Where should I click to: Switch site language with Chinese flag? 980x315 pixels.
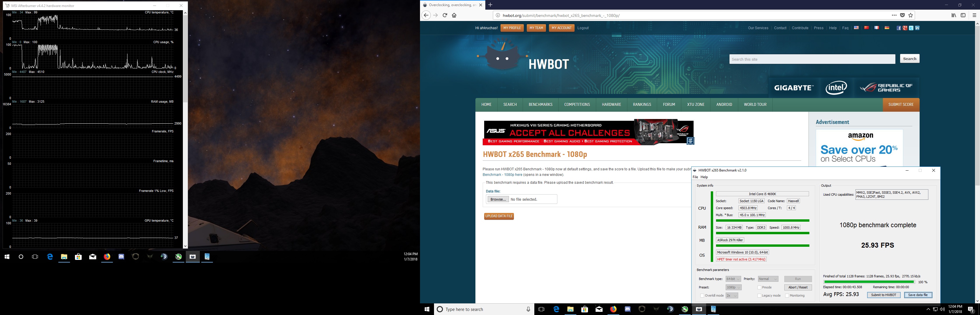tap(866, 28)
